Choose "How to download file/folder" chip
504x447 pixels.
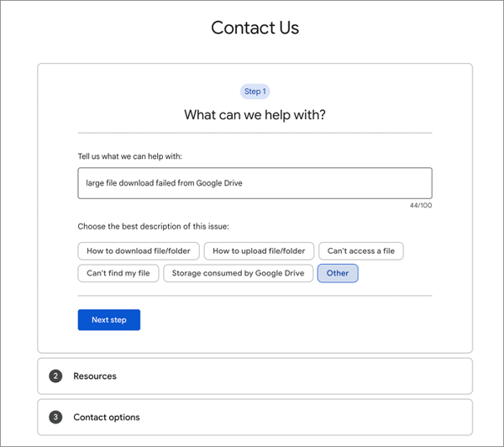tap(139, 250)
